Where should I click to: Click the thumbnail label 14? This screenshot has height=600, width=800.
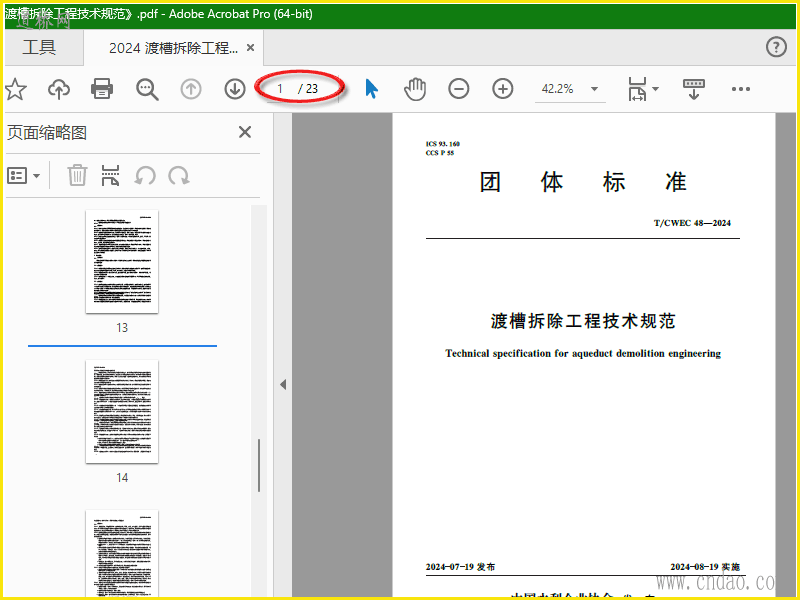click(x=122, y=478)
